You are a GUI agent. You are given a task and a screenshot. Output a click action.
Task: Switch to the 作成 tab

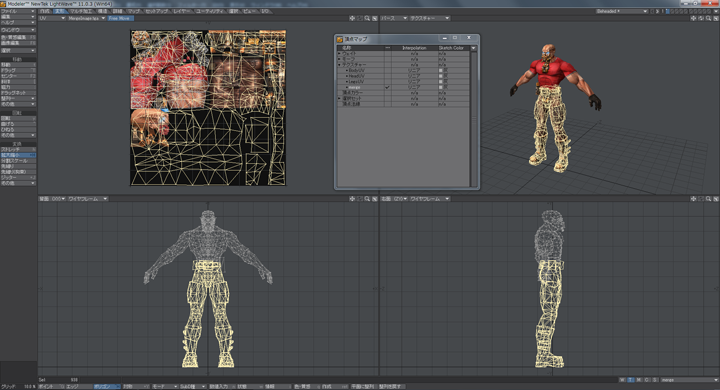coord(45,11)
